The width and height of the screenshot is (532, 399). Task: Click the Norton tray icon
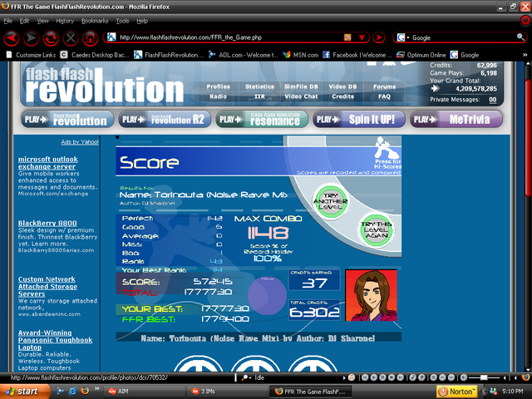point(456,391)
